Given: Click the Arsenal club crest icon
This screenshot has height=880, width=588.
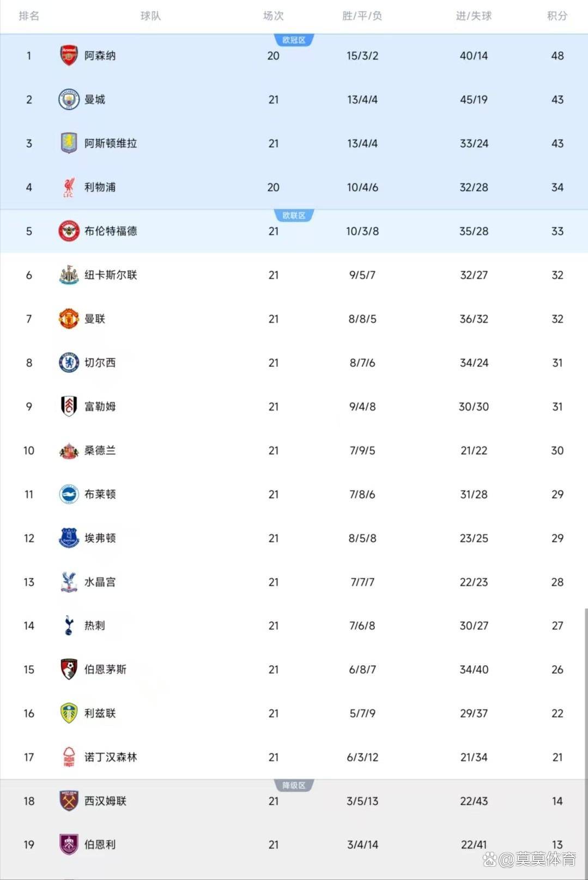Looking at the screenshot, I should pos(69,56).
